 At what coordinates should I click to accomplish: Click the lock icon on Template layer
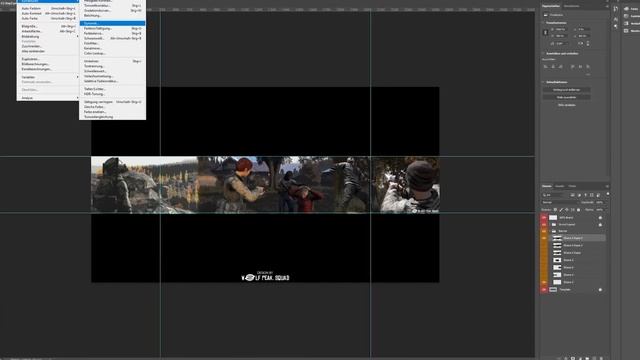(x=600, y=290)
